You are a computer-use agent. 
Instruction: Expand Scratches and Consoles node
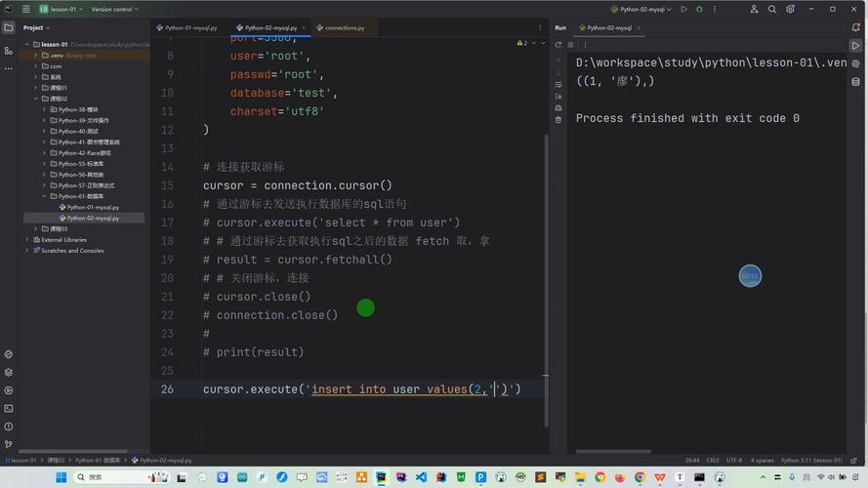(x=27, y=250)
